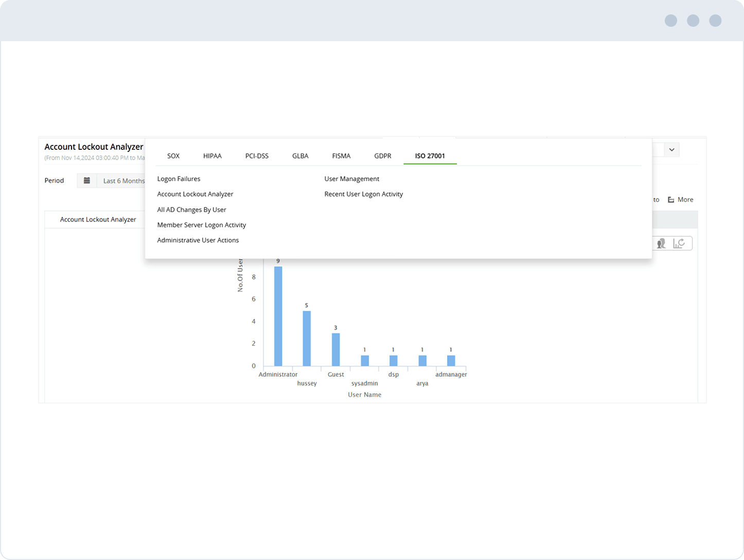Click the admanager bar in the chart
Viewport: 744px width, 560px height.
(x=451, y=361)
